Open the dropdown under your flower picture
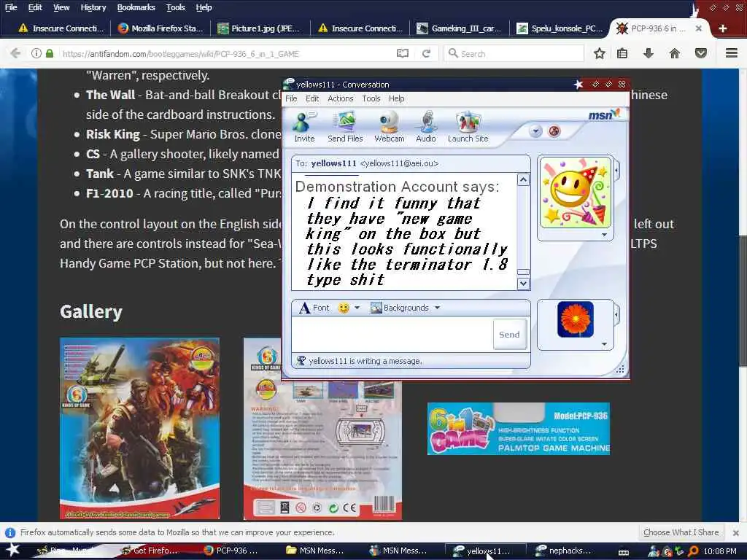Image resolution: width=747 pixels, height=560 pixels. pyautogui.click(x=604, y=344)
